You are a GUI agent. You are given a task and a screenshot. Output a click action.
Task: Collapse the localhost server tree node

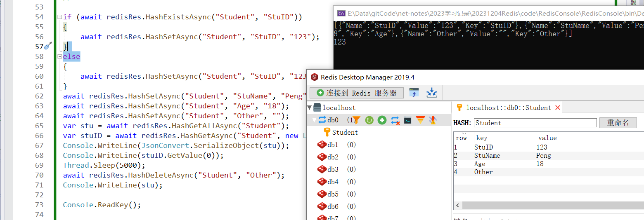pyautogui.click(x=310, y=108)
